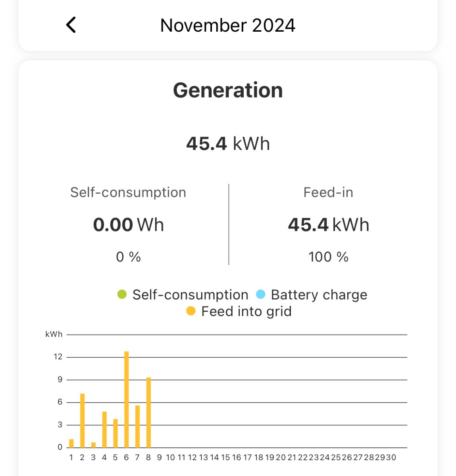Tap the 45.4 kWh total under Generation

228,144
